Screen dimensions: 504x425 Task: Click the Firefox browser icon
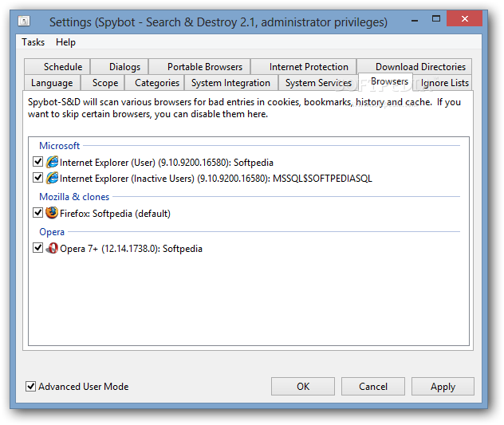(52, 213)
